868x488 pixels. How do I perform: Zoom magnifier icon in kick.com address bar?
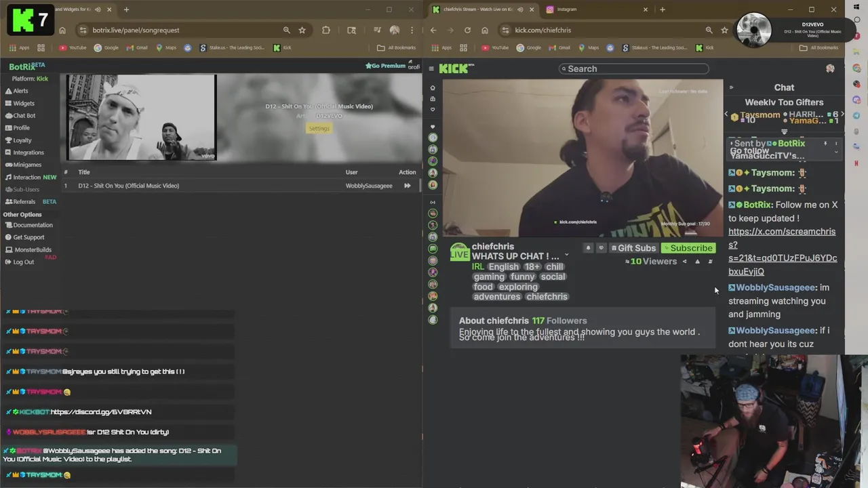click(709, 30)
